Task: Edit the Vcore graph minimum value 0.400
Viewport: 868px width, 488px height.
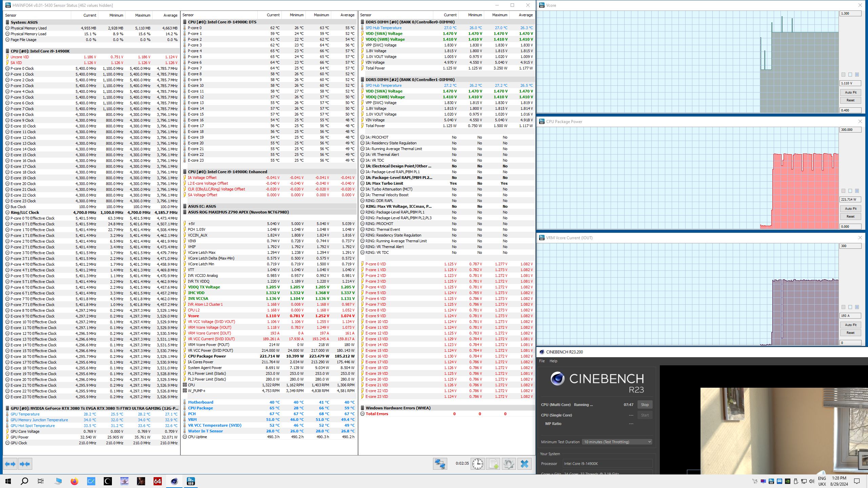Action: 850,110
